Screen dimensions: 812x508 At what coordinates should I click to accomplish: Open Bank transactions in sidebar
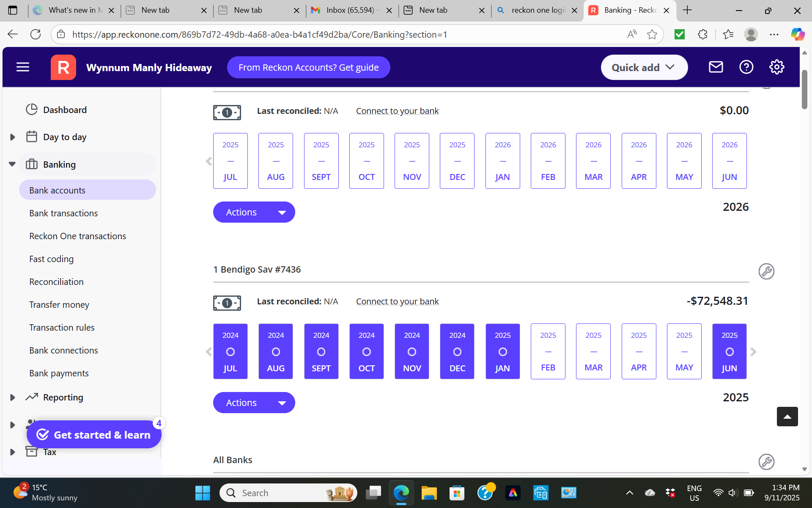(x=63, y=213)
